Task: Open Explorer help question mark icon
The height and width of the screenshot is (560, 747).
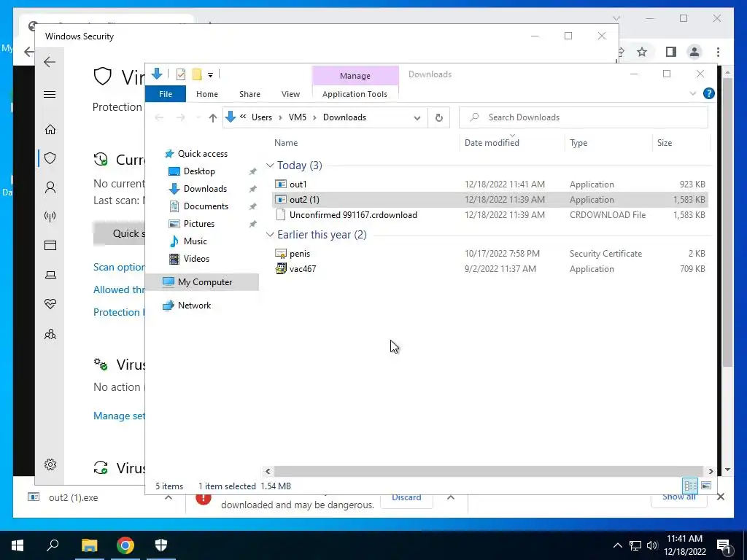Action: point(708,93)
